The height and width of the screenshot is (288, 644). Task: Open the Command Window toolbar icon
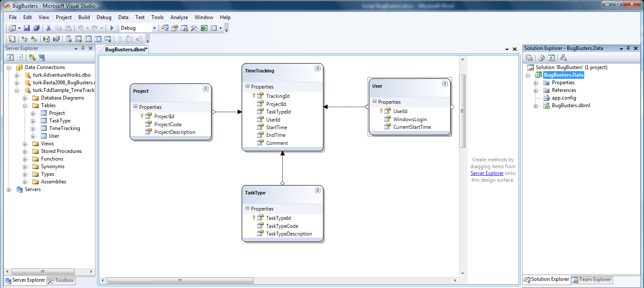(x=214, y=28)
